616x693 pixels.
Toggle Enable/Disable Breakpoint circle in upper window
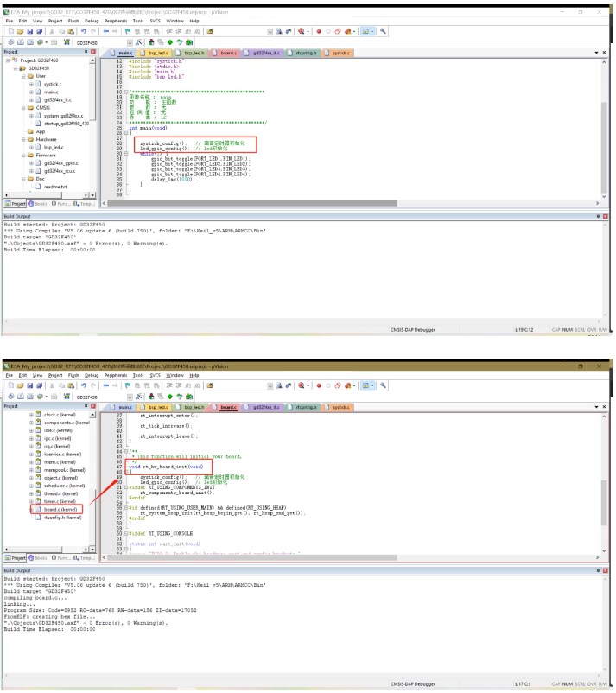(328, 31)
